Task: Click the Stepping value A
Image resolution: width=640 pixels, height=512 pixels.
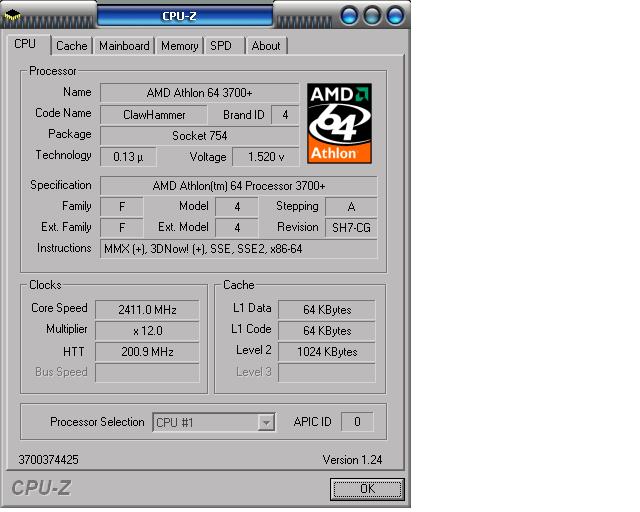Action: coord(351,207)
